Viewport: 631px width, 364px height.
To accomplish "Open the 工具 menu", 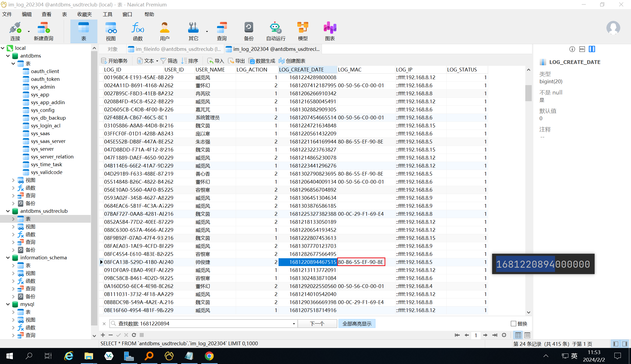I will 108,14.
